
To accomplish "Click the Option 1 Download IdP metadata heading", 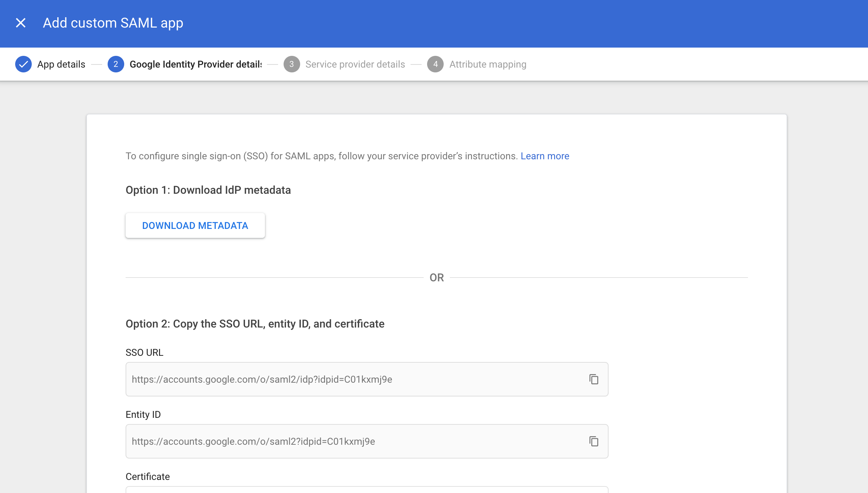I will click(x=208, y=190).
